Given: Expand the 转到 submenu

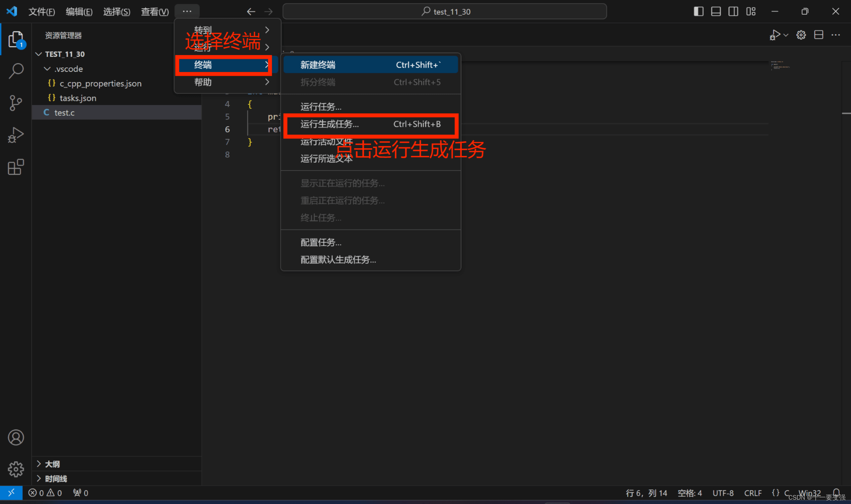Looking at the screenshot, I should click(x=227, y=30).
